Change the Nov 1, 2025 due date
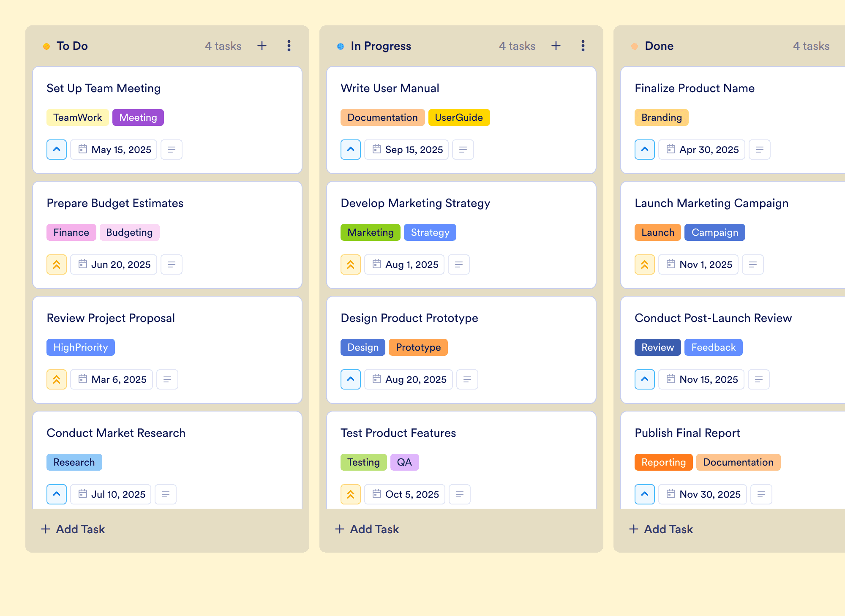 point(698,264)
